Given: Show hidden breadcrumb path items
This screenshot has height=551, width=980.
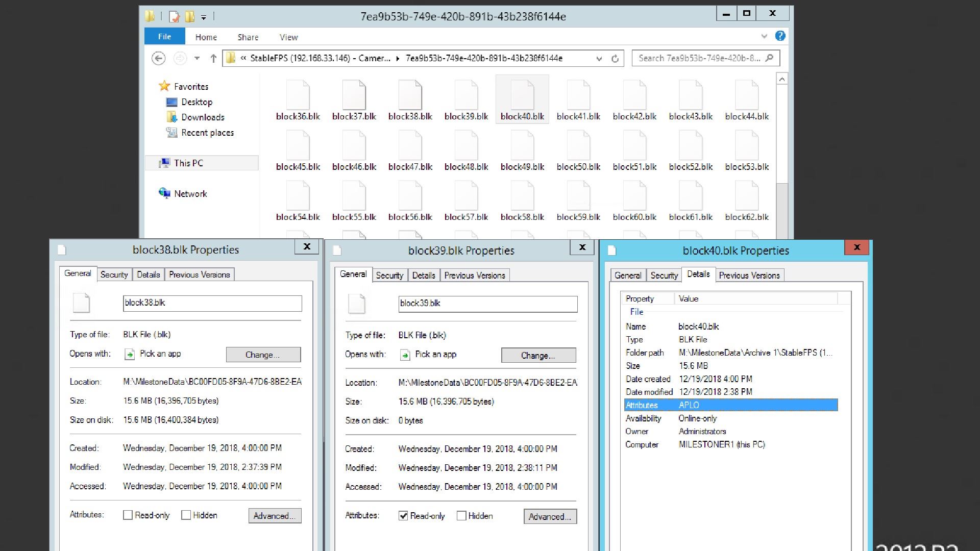Looking at the screenshot, I should coord(243,58).
